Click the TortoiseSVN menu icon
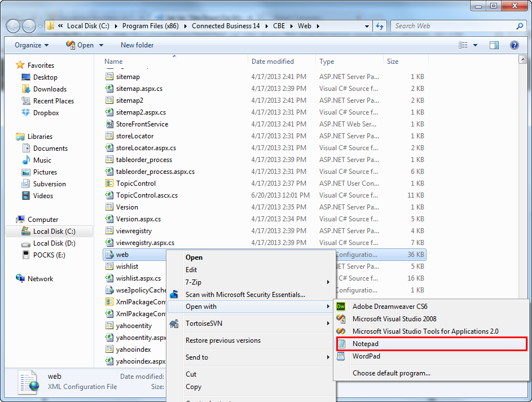Screen dimensions: 532x402 tap(174, 324)
